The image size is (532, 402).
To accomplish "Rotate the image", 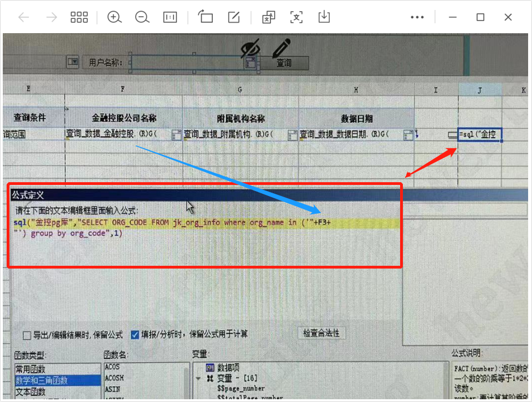I will (206, 17).
